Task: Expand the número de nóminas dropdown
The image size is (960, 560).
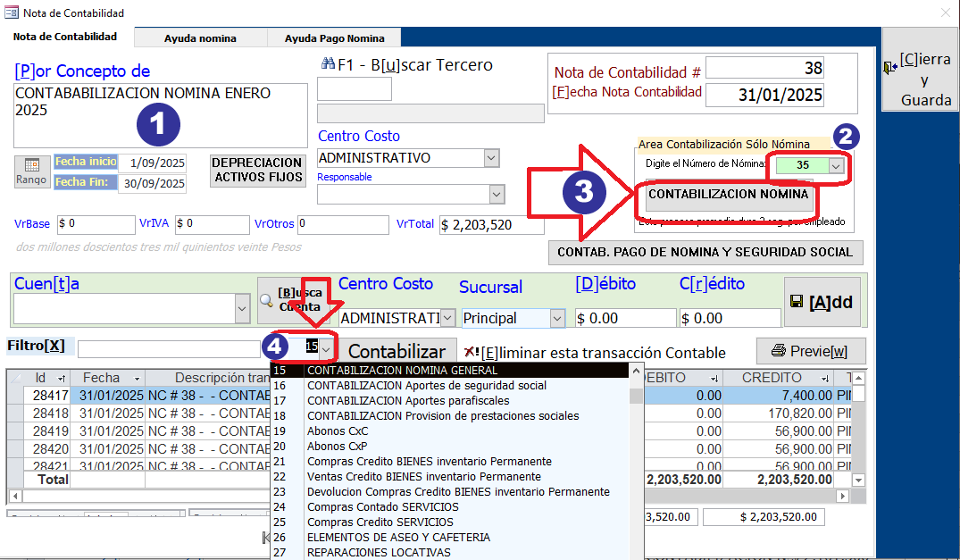Action: (836, 165)
